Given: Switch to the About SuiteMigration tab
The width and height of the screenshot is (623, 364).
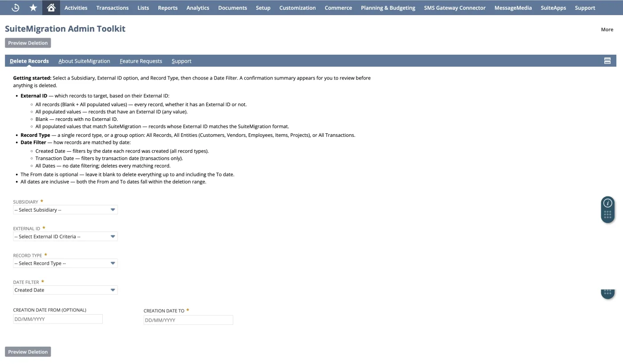Looking at the screenshot, I should click(84, 61).
